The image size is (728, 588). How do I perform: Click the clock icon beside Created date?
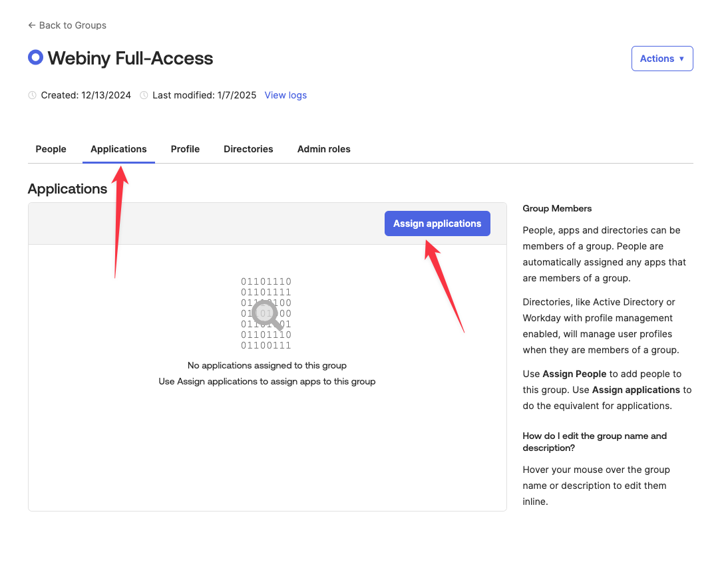tap(32, 96)
